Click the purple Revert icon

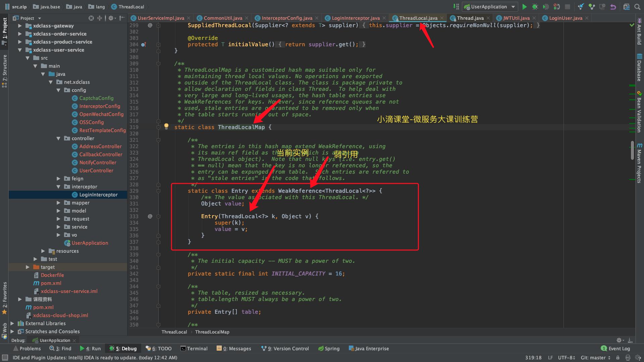coord(613,7)
